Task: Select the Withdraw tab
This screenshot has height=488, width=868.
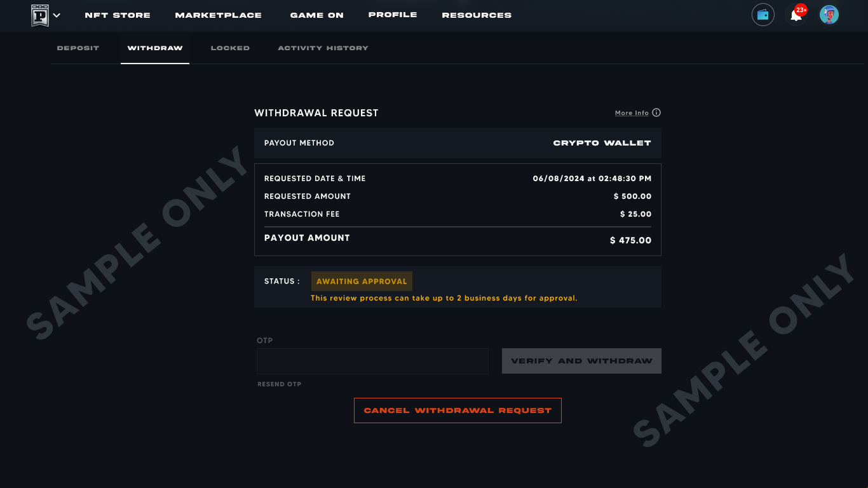Action: tap(155, 48)
